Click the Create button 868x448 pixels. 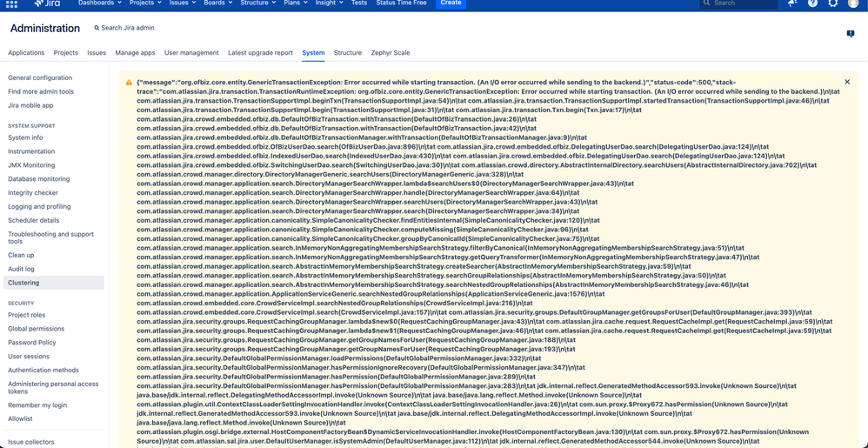[x=451, y=3]
